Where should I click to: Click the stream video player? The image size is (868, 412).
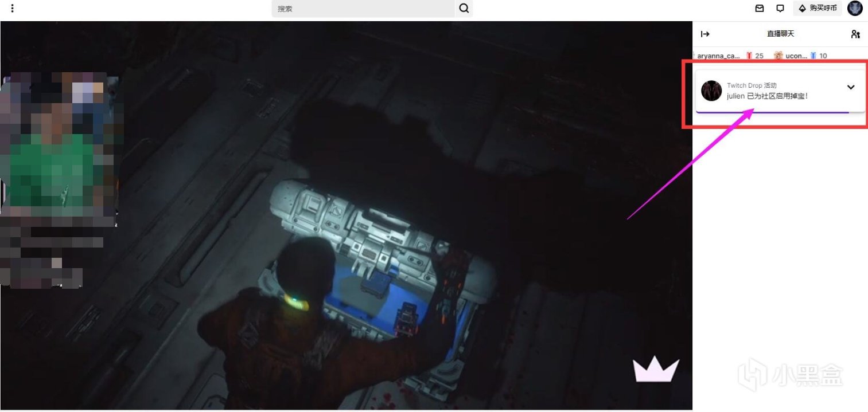(346, 215)
